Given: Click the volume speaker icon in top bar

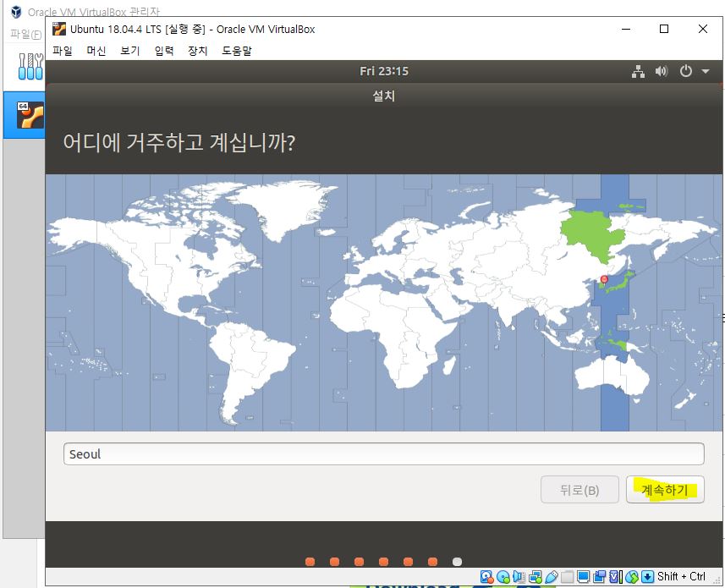Looking at the screenshot, I should pyautogui.click(x=662, y=71).
